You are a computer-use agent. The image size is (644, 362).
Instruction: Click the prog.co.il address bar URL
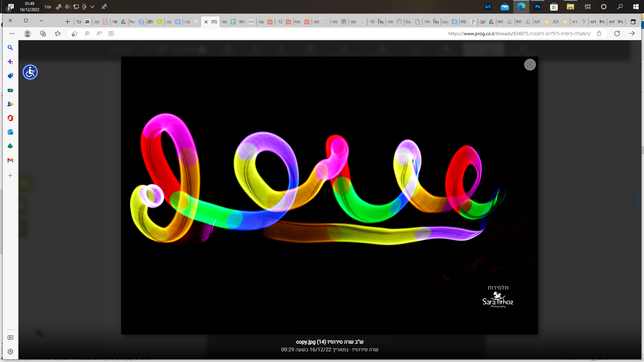point(519,34)
